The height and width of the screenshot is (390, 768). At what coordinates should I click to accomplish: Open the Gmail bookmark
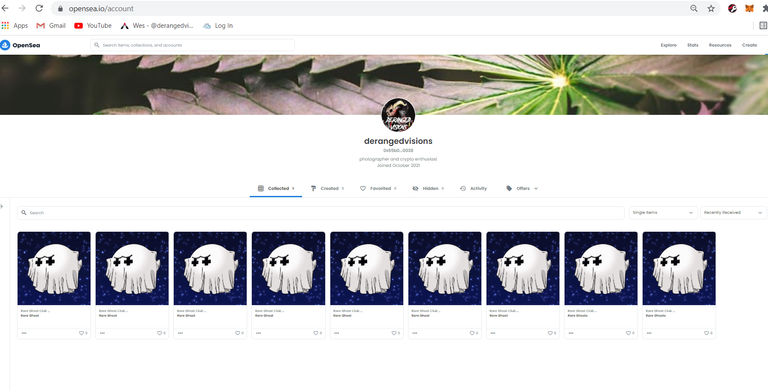(51, 25)
